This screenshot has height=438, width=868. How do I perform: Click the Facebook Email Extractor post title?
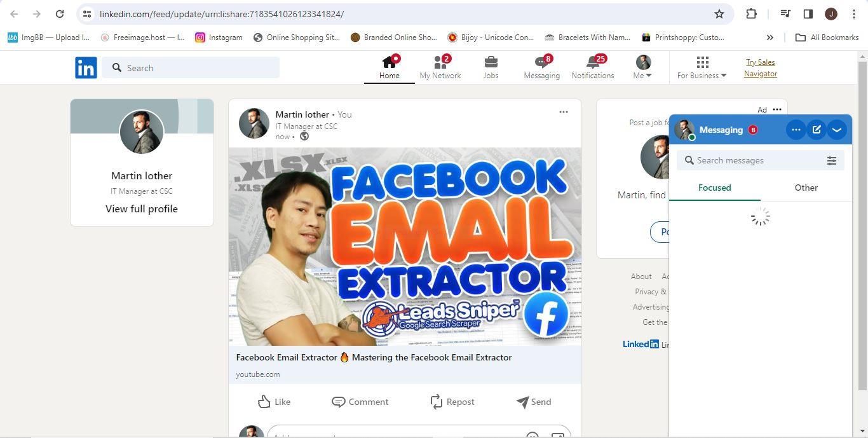click(374, 357)
